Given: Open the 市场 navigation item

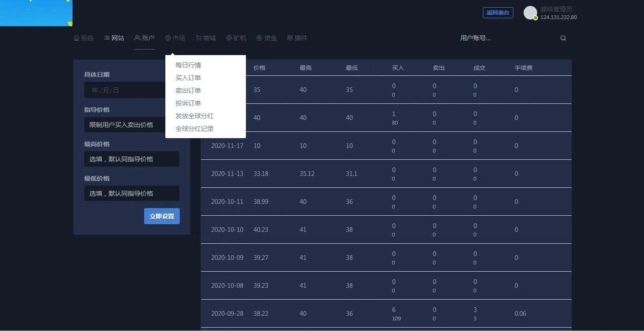Looking at the screenshot, I should click(175, 38).
